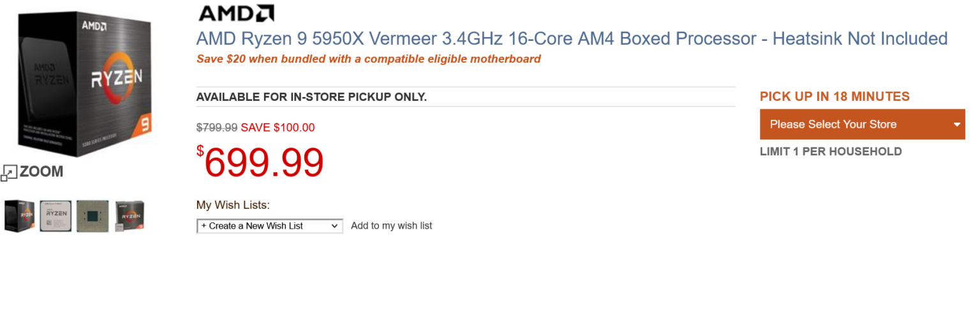Screen dimensions: 980x320
Task: View the CPU underside pins thumbnail
Action: click(x=93, y=216)
